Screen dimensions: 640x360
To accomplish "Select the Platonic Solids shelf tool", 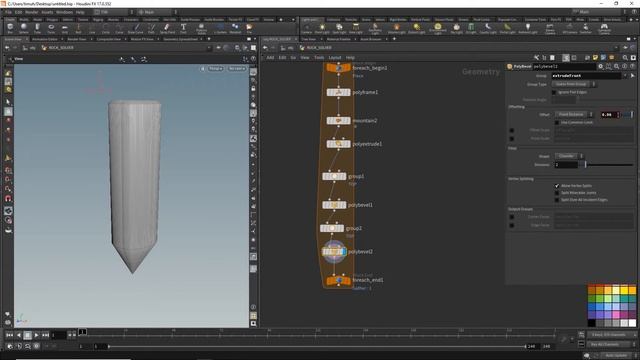I will coord(201,28).
